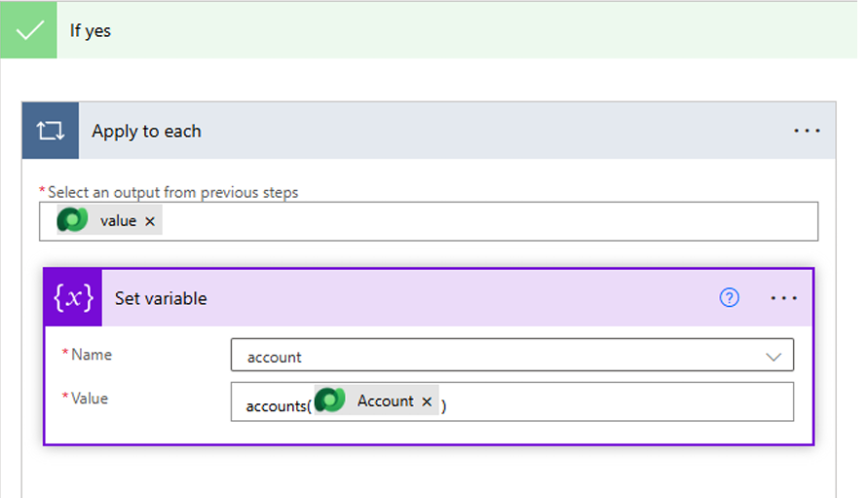The height and width of the screenshot is (498, 868).
Task: Remove the Account token from Value field
Action: coord(427,402)
